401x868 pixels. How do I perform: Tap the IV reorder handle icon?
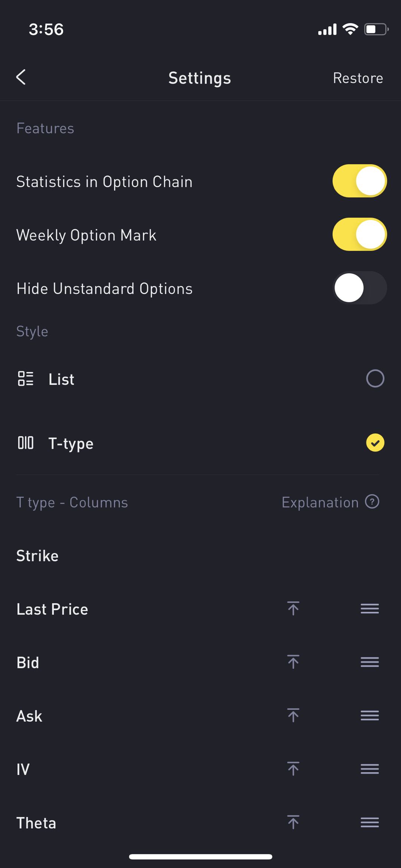click(x=370, y=769)
